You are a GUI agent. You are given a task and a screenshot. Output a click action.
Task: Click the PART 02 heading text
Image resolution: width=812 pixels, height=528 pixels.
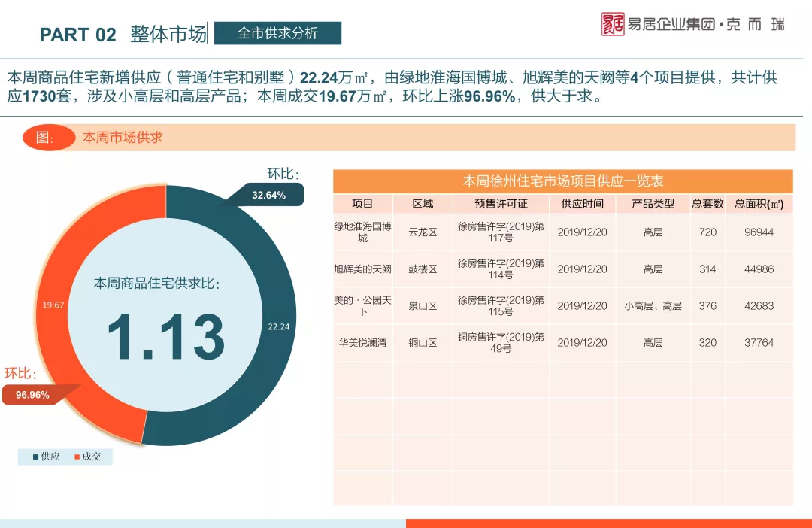point(77,35)
